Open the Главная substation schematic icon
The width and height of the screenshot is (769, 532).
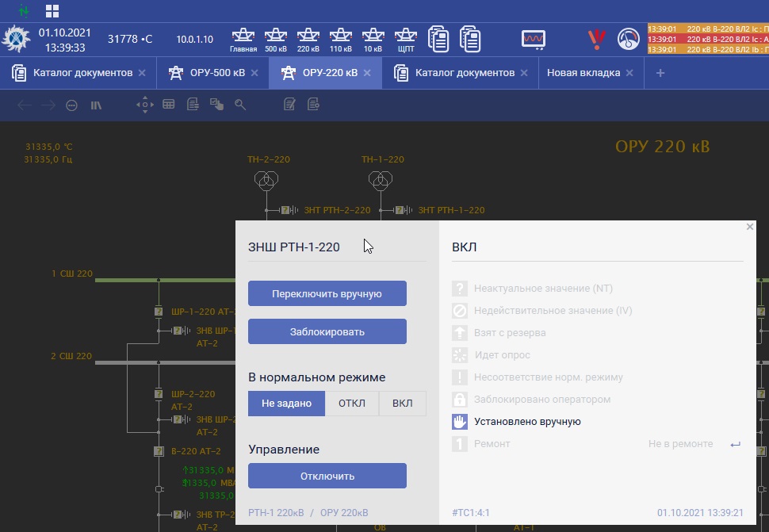pos(243,38)
